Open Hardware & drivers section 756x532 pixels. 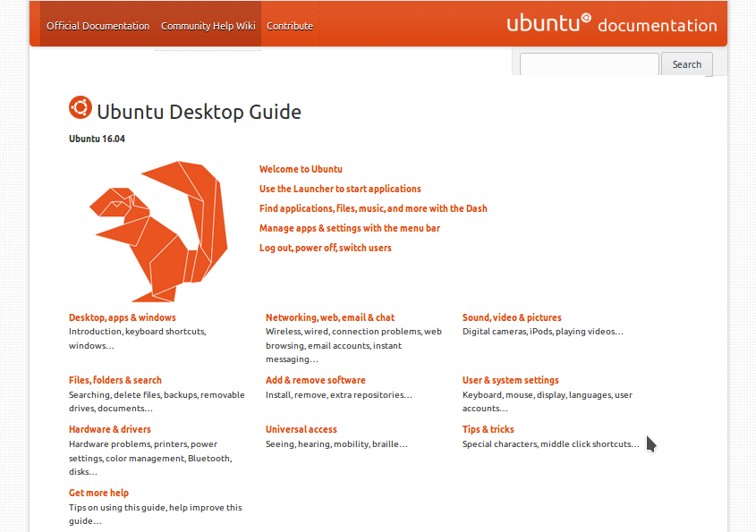coord(110,429)
